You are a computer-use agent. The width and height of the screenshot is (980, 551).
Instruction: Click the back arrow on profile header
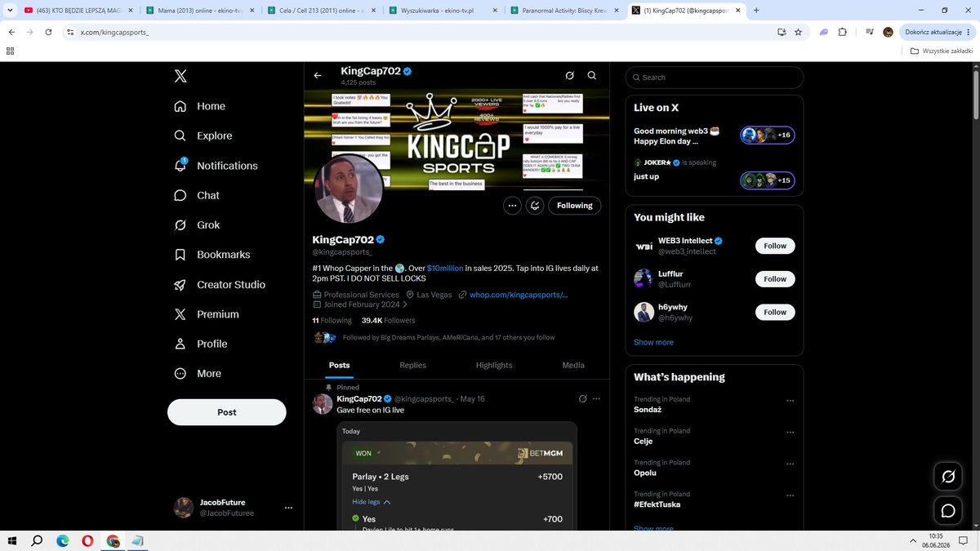point(318,75)
